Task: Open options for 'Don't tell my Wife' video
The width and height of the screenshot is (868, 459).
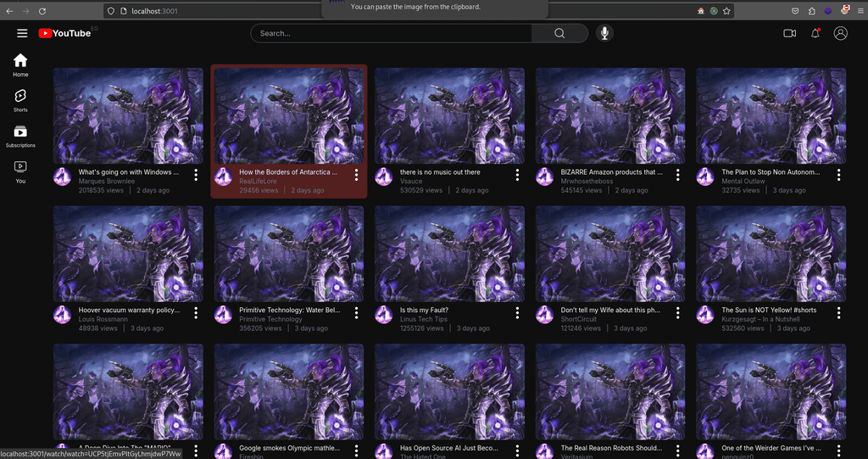Action: tap(677, 313)
